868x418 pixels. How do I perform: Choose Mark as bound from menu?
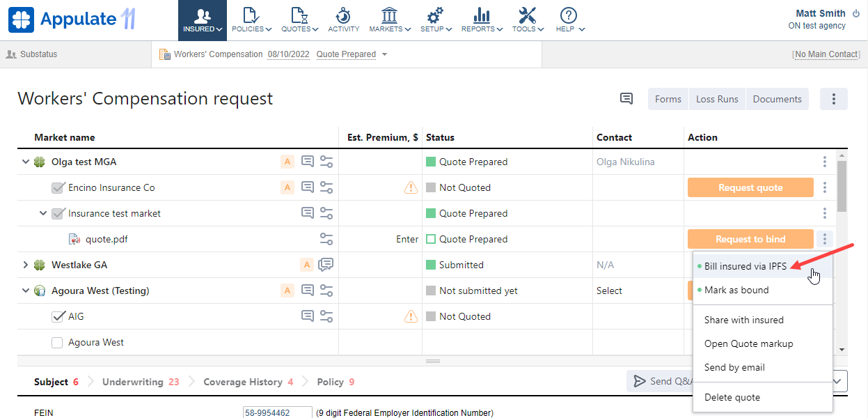[x=763, y=290]
